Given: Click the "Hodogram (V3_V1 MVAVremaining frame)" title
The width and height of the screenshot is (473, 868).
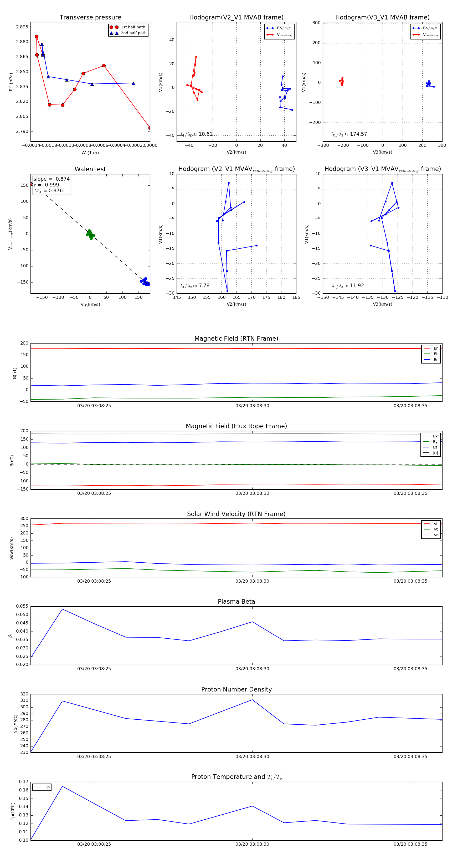Looking at the screenshot, I should tap(382, 169).
